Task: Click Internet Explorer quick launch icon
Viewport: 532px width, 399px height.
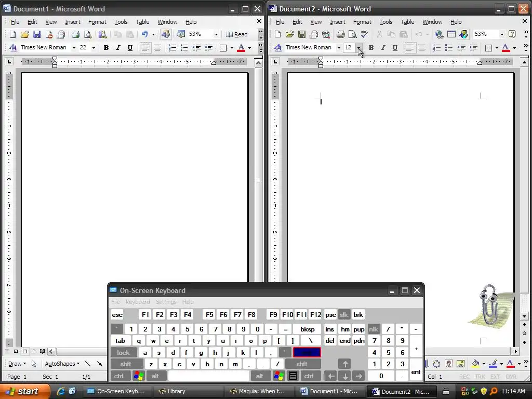Action: (x=61, y=391)
